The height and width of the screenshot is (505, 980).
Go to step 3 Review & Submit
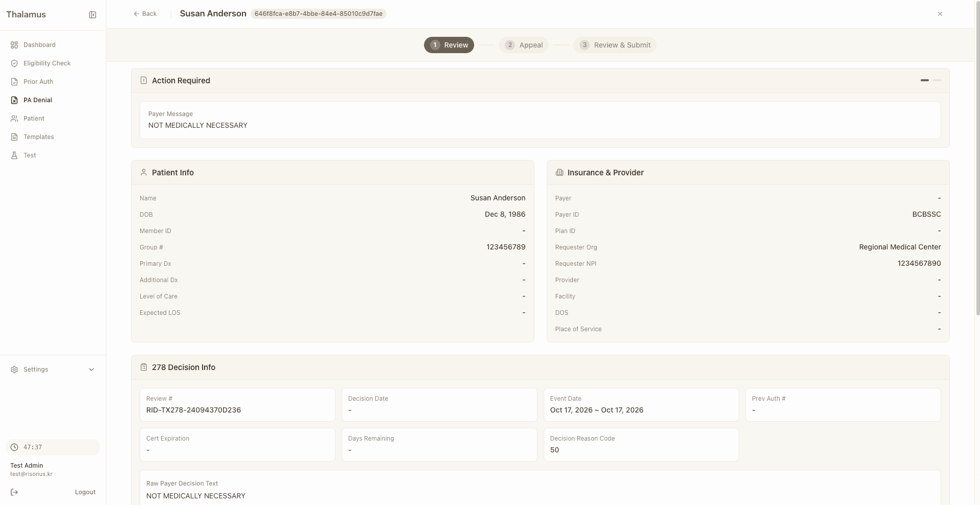(615, 45)
